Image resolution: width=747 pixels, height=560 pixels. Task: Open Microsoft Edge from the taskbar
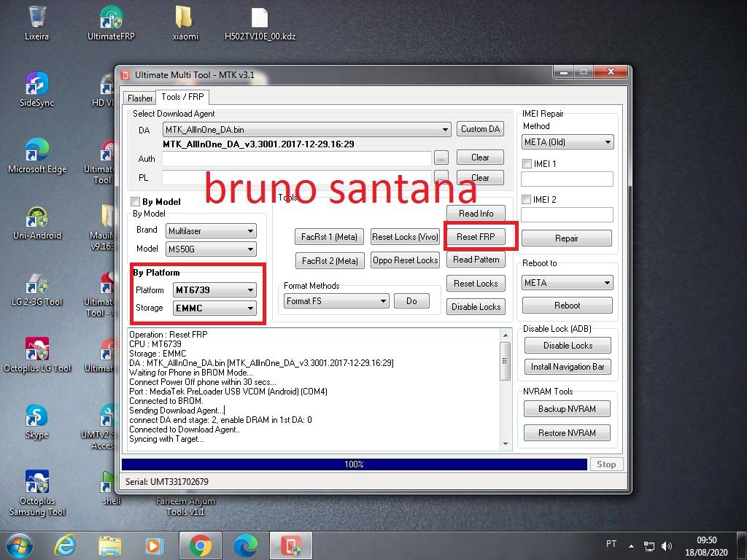245,545
